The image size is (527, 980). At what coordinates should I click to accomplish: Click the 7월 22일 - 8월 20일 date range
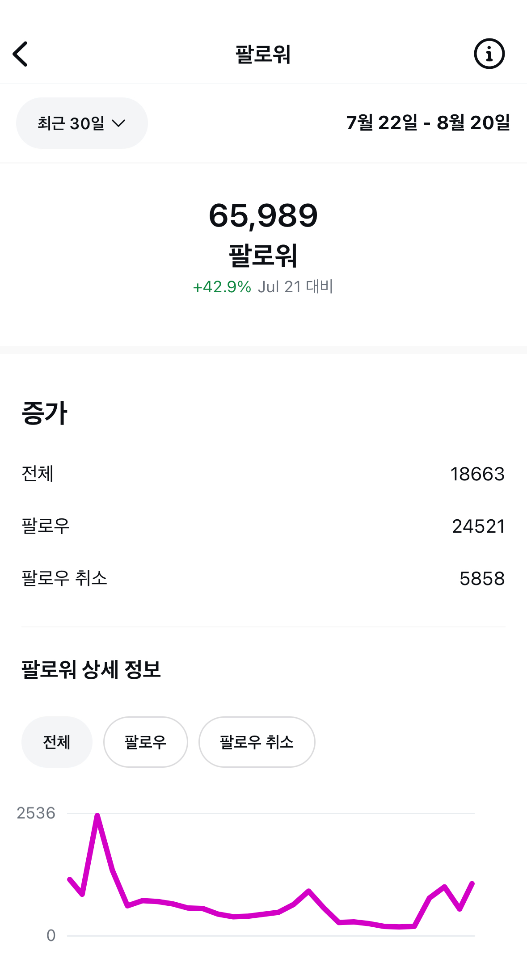[428, 123]
